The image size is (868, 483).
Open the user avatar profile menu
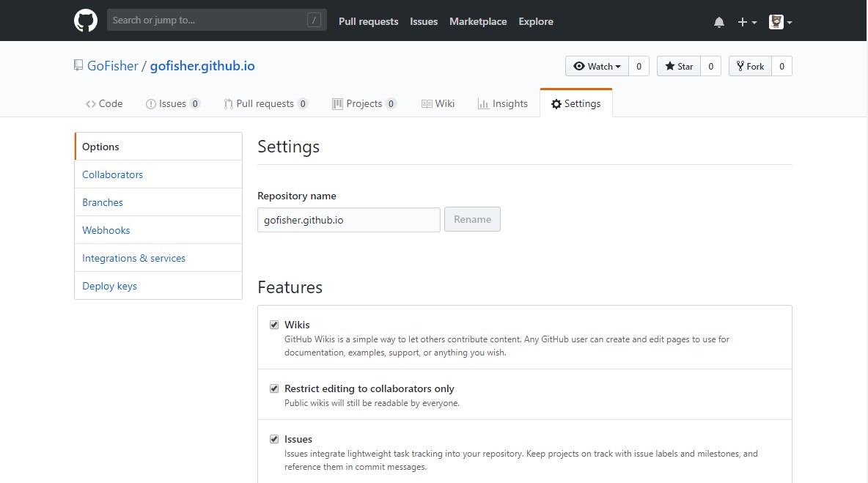coord(780,22)
